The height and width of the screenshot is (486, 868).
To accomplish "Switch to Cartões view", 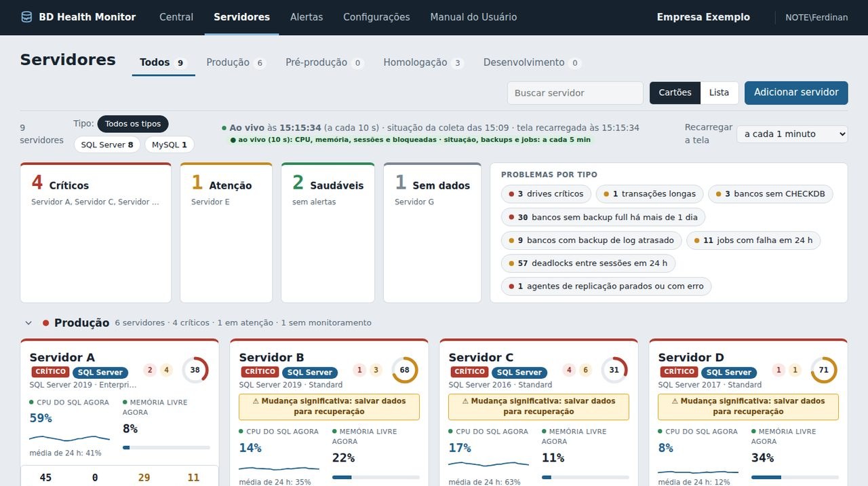I will [675, 93].
